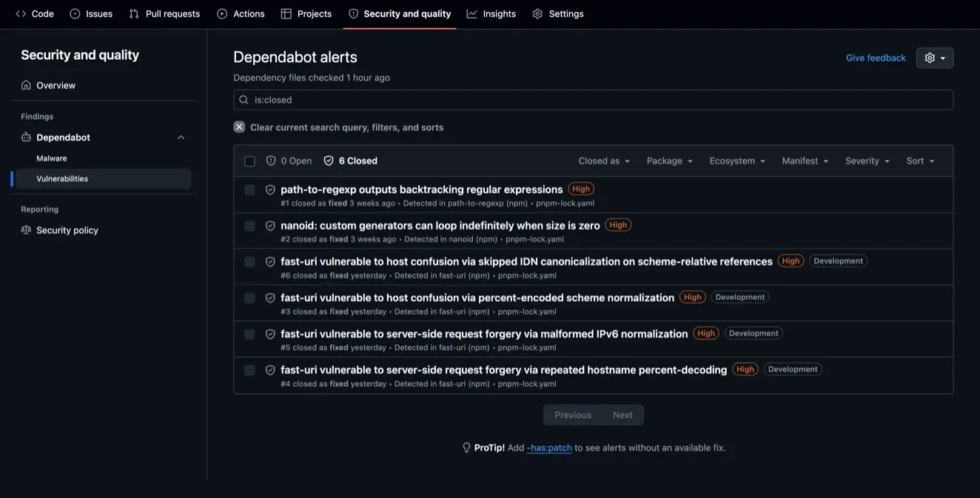Screen dimensions: 980x498
Task: Open the Severity filter dropdown
Action: [867, 161]
